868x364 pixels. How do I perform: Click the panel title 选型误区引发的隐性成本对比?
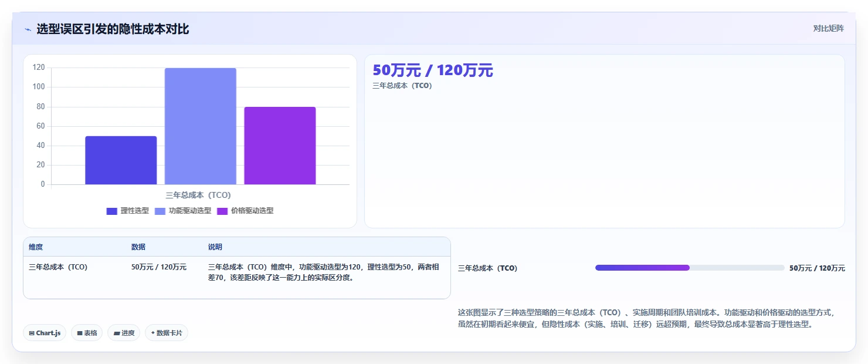tap(113, 29)
